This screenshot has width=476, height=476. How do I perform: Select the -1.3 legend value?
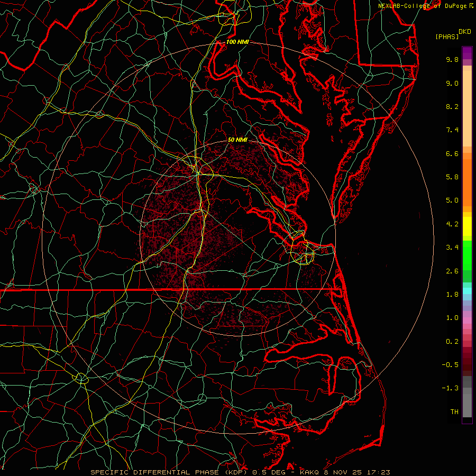[x=450, y=388]
